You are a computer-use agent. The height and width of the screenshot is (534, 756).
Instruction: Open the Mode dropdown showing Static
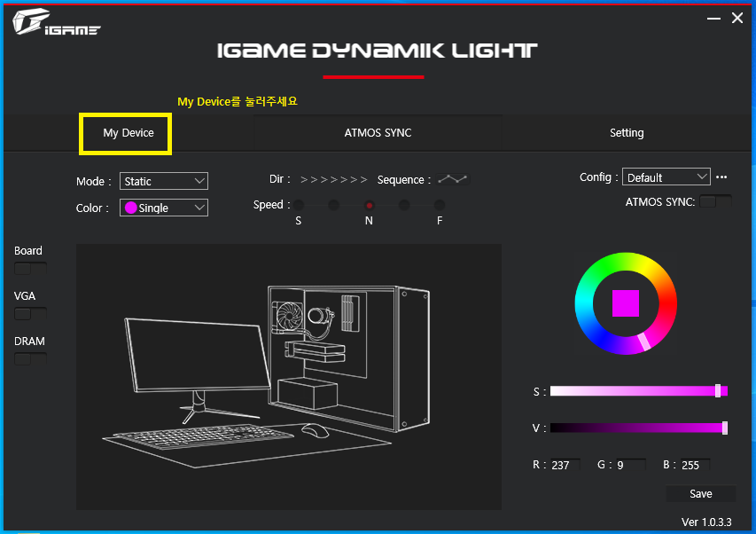tap(164, 181)
